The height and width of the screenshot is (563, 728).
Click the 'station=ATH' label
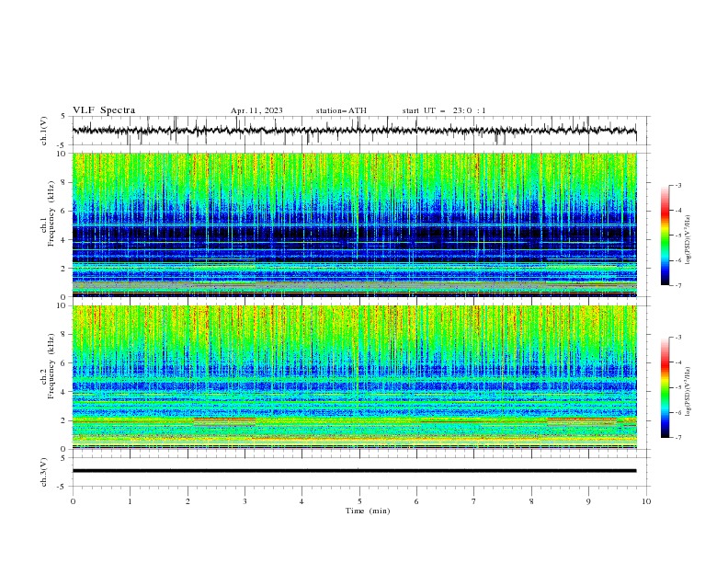(x=341, y=110)
